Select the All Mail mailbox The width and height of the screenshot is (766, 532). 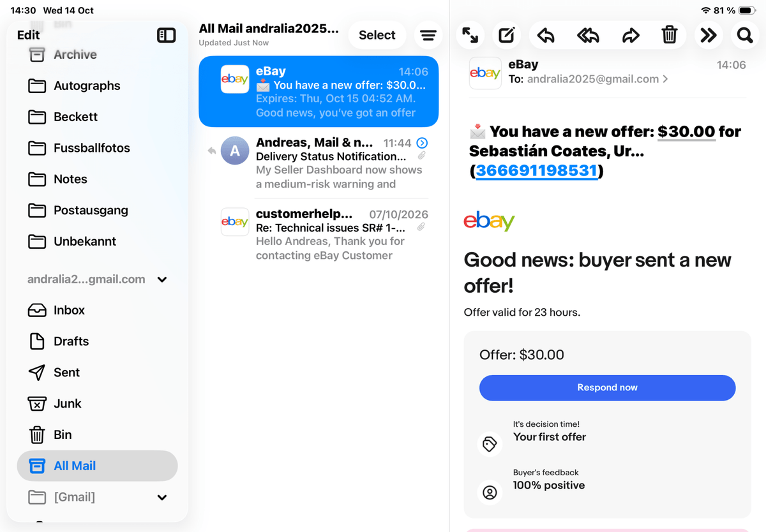[98, 466]
